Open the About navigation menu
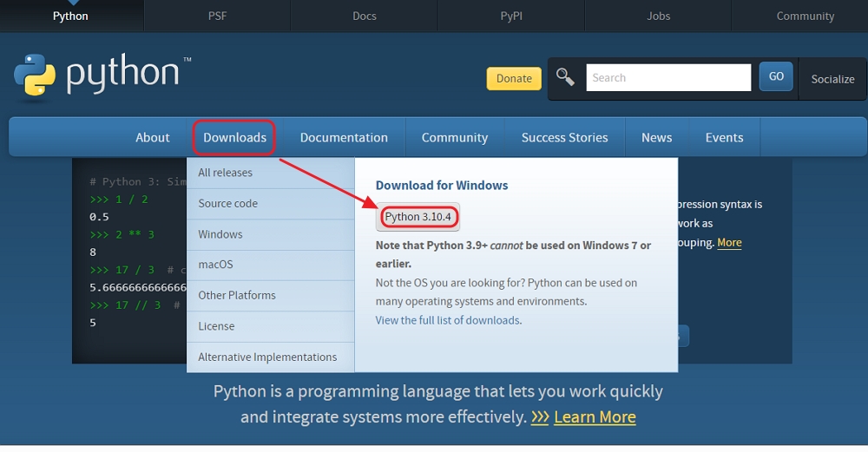 point(152,137)
